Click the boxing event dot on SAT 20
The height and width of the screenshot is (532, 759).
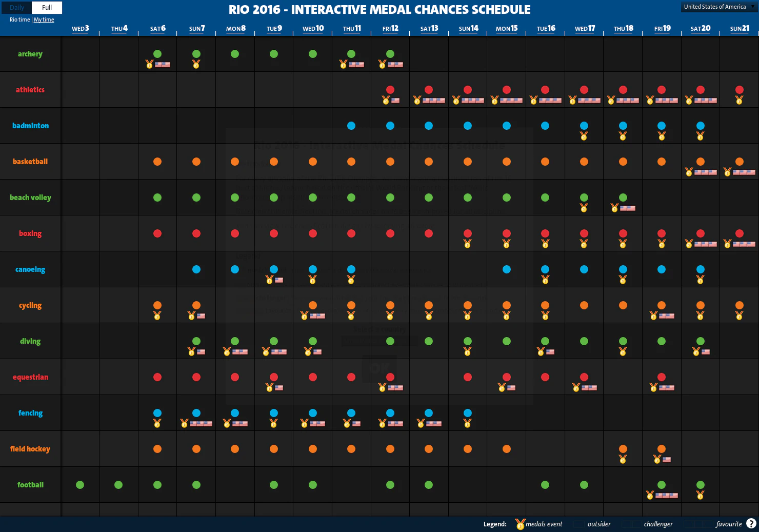(701, 233)
